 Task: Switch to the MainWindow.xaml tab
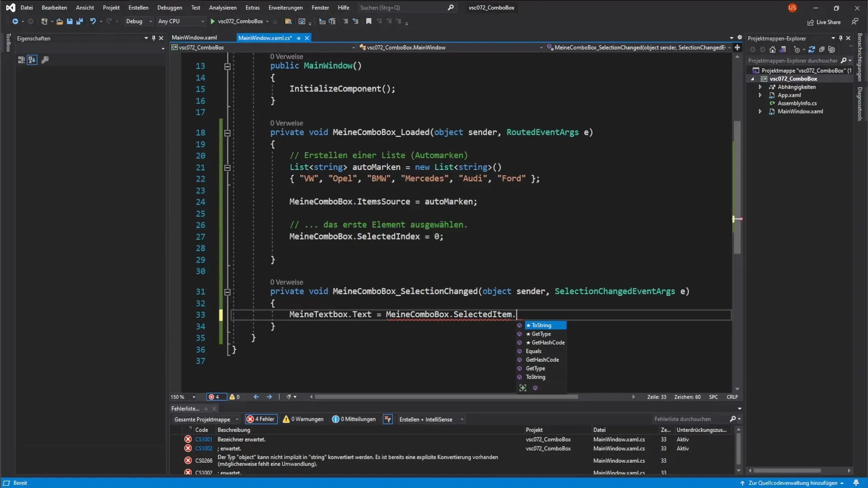194,38
